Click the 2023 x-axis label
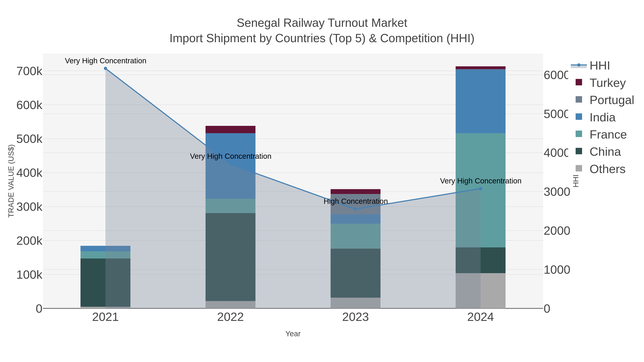 [355, 317]
